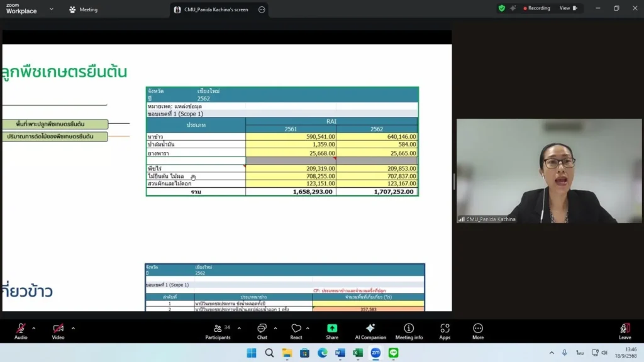Open the network status tray icon
The height and width of the screenshot is (362, 644).
(595, 353)
